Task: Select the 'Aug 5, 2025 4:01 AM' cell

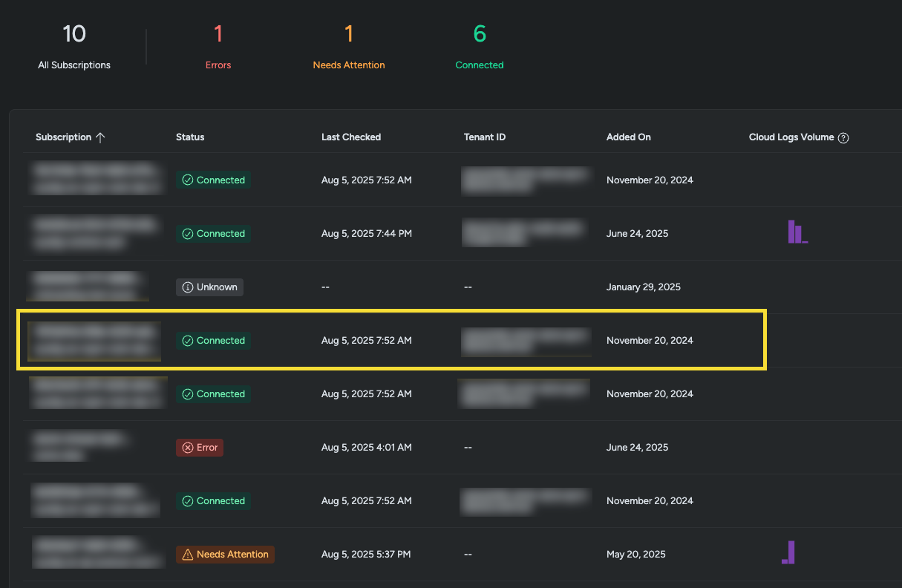Action: 366,448
